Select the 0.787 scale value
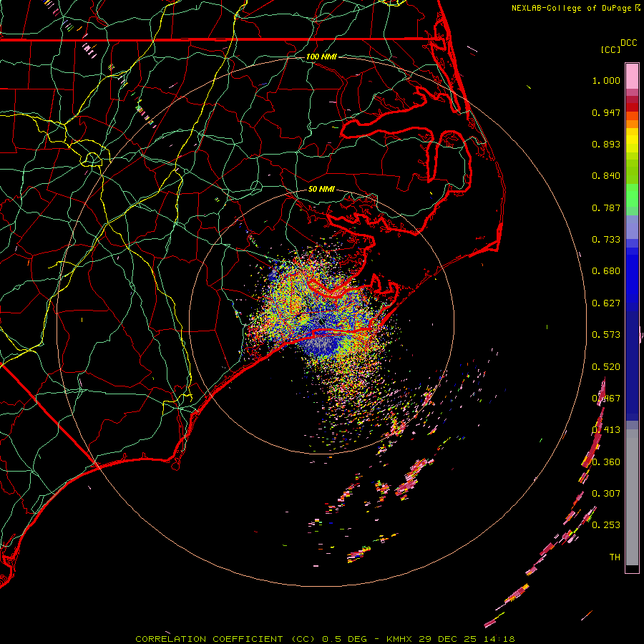 point(606,208)
